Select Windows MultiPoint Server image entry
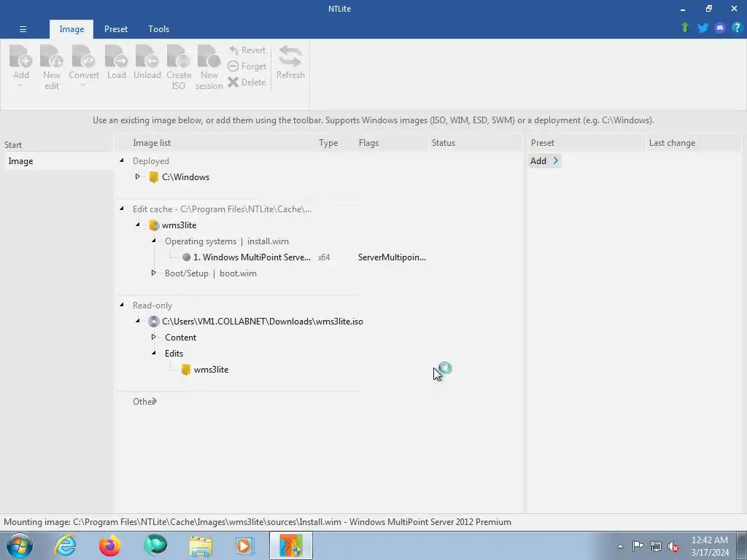Image resolution: width=747 pixels, height=560 pixels. pos(252,257)
